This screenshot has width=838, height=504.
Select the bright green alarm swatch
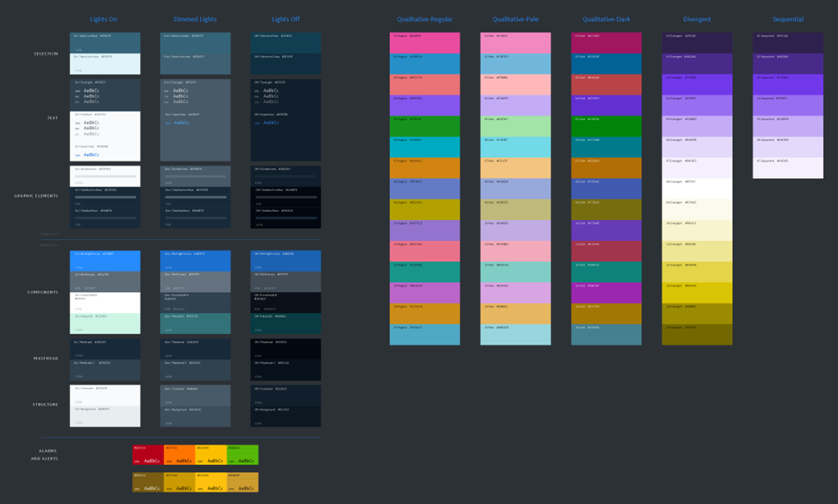tap(242, 454)
